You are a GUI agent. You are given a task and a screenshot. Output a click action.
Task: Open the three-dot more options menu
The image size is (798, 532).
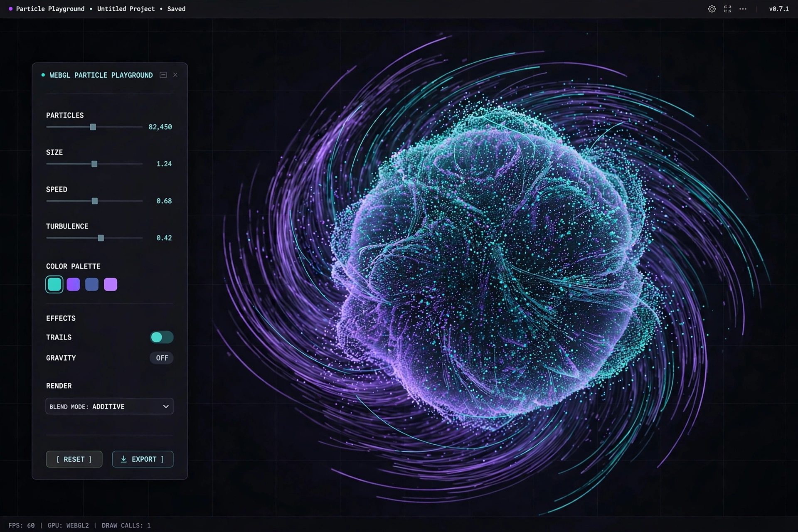coord(743,9)
